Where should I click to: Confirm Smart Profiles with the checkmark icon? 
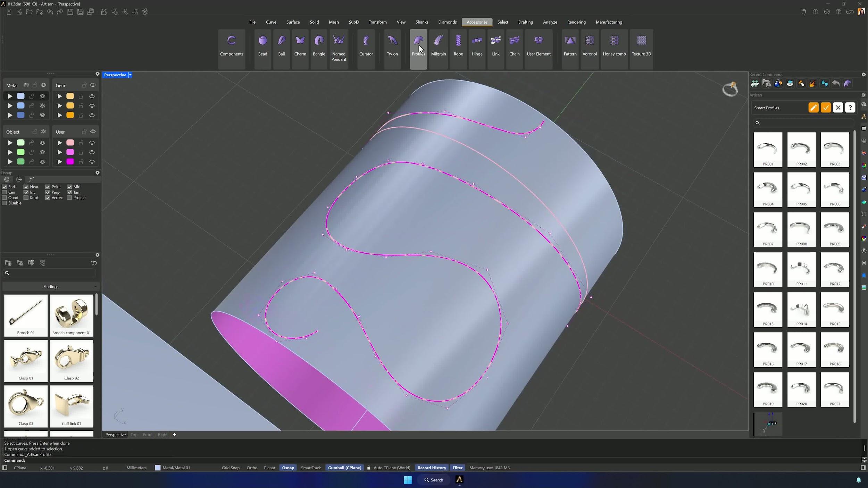(x=826, y=108)
